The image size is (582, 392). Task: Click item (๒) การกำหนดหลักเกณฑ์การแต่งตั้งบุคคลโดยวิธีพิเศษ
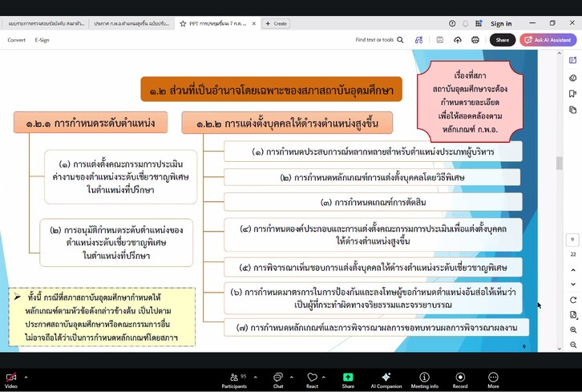tap(372, 177)
